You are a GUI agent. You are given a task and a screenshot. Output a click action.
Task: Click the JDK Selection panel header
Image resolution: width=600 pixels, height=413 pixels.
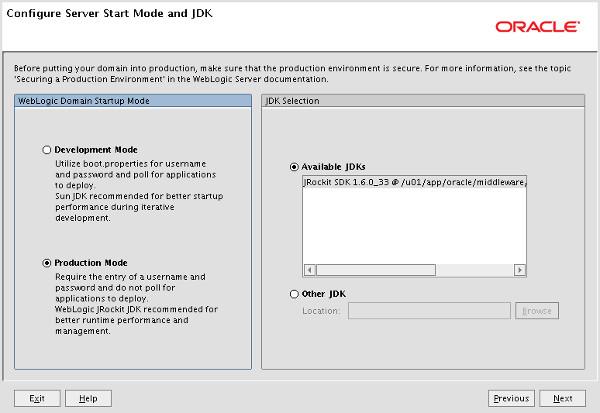tap(423, 101)
